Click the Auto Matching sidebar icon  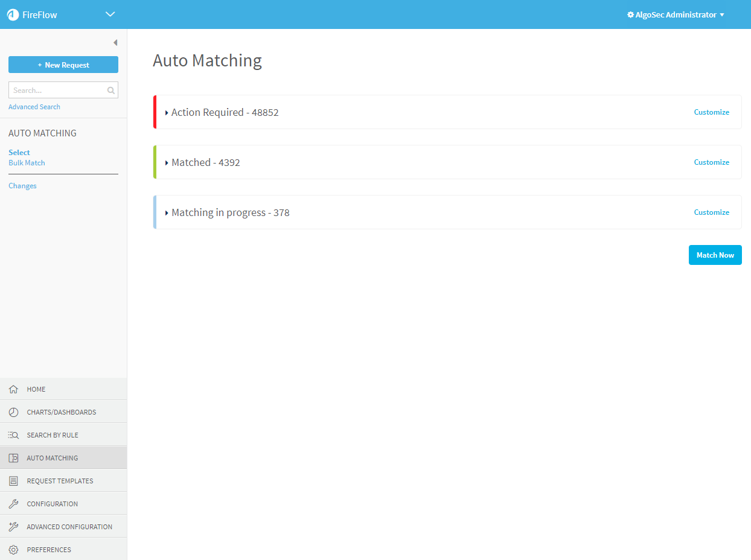[x=13, y=458]
